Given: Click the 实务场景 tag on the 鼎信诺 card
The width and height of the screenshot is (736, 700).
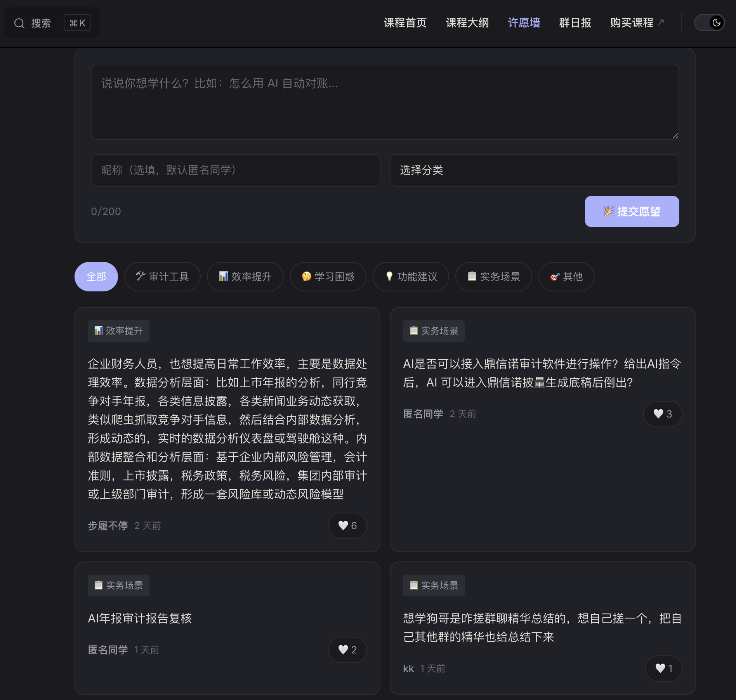Looking at the screenshot, I should 434,331.
